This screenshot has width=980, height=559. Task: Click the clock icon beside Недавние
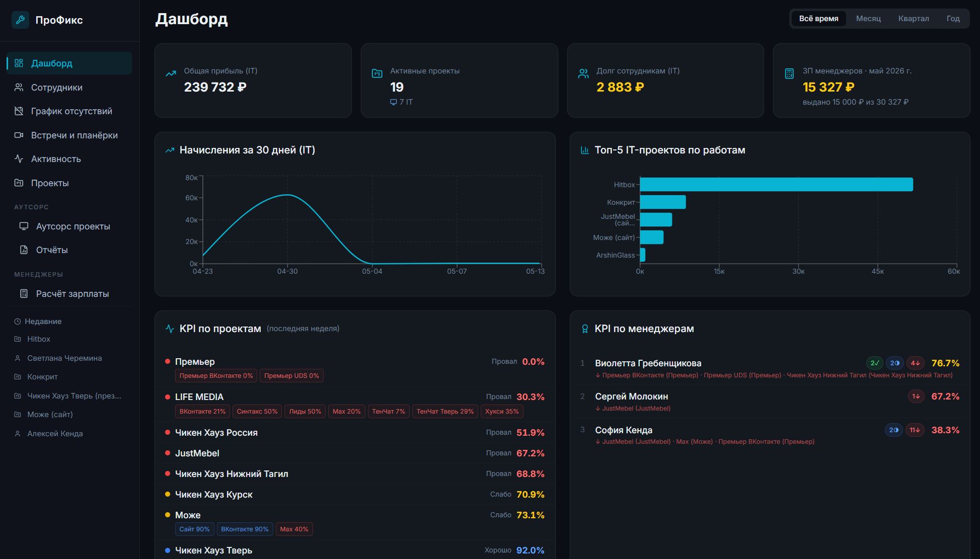18,322
